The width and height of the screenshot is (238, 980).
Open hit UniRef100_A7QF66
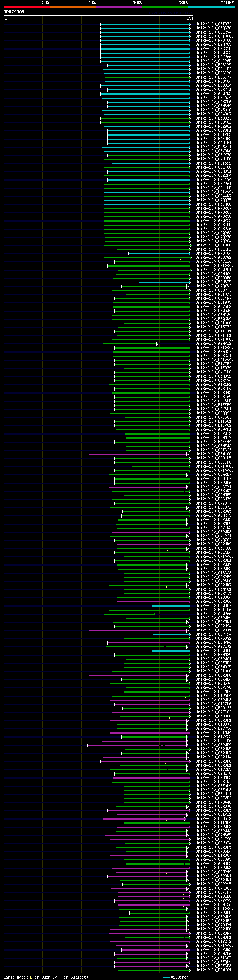tap(213, 40)
